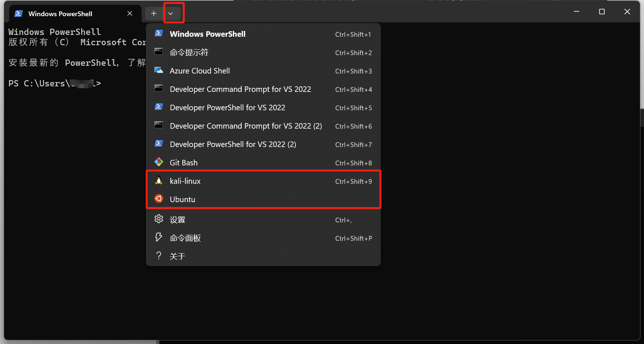Open kali-linux profile
This screenshot has width=644, height=344.
tap(263, 181)
